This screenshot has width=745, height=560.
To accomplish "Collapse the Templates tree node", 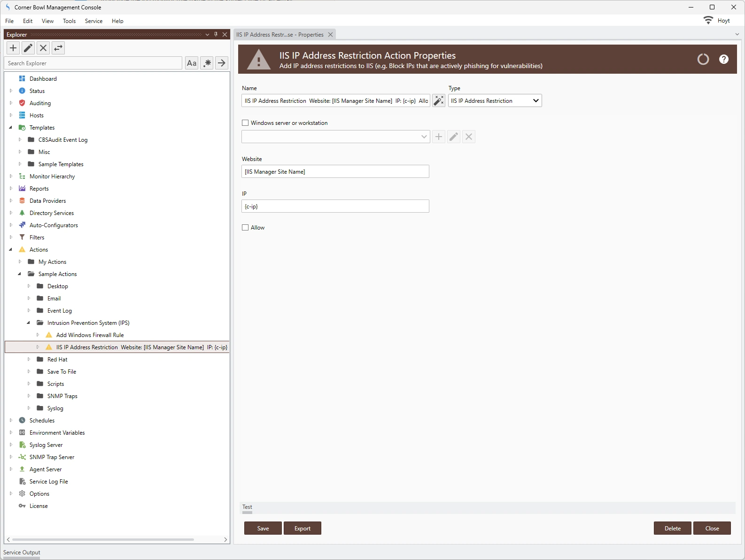I will click(x=11, y=128).
